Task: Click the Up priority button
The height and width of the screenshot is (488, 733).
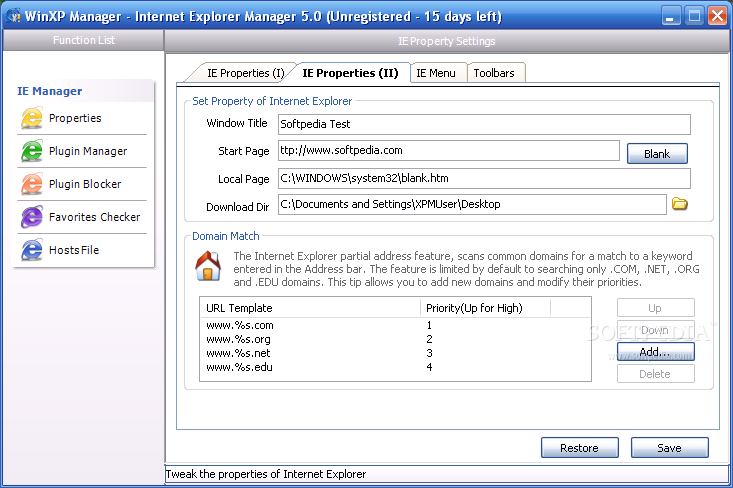Action: (655, 308)
